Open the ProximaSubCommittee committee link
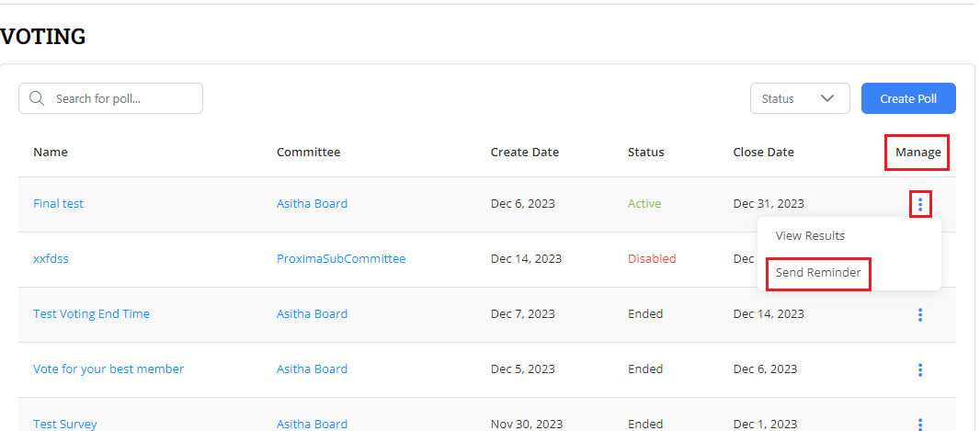Viewport: 980px width, 431px height. pyautogui.click(x=341, y=259)
